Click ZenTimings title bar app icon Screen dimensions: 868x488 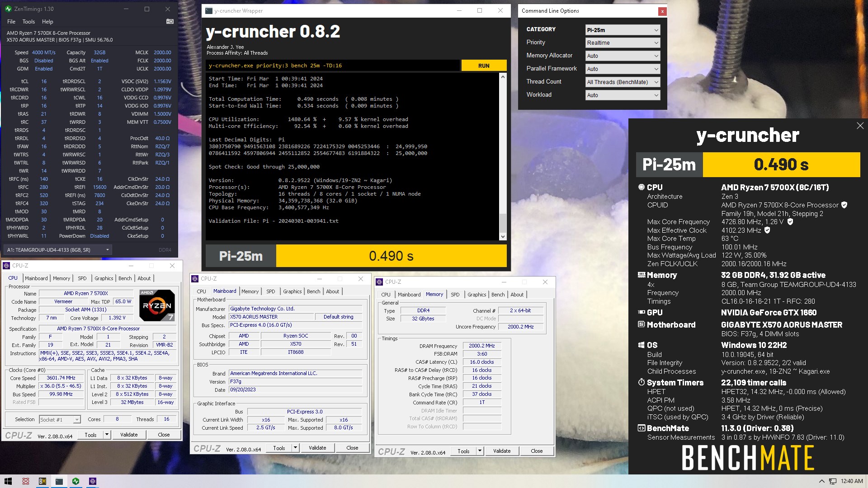click(8, 9)
